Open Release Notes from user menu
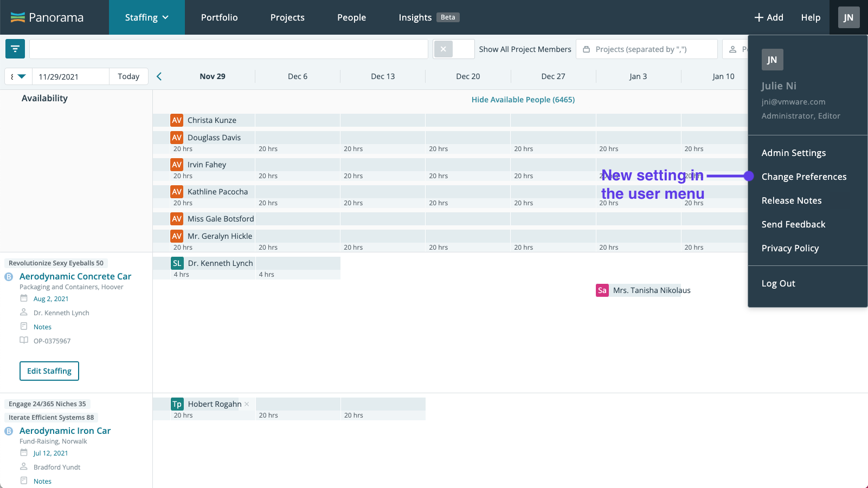868x488 pixels. click(x=792, y=200)
